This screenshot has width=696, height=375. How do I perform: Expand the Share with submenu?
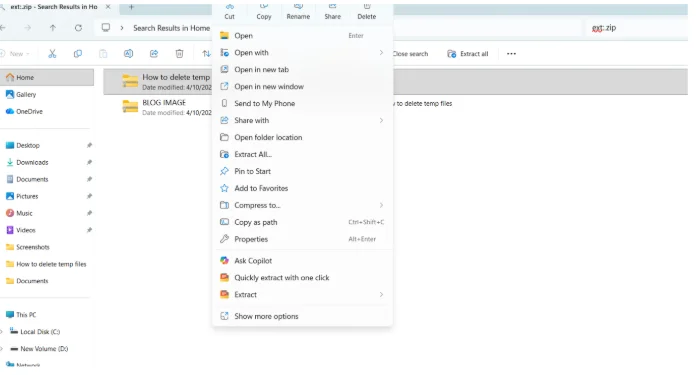(302, 120)
